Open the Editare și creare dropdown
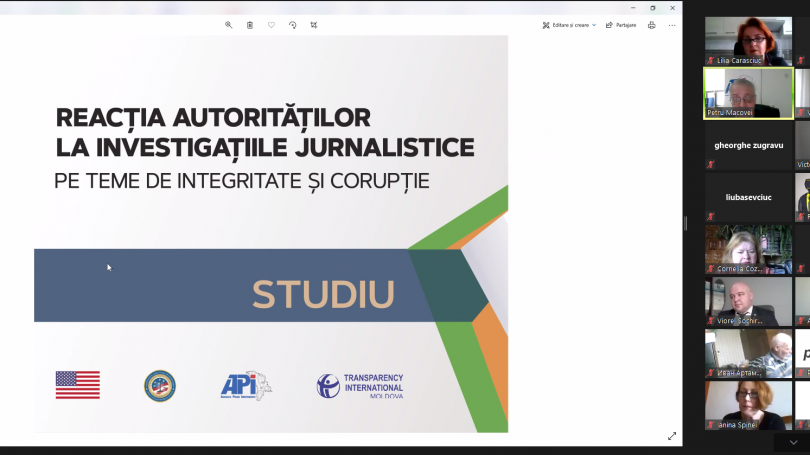 [569, 25]
